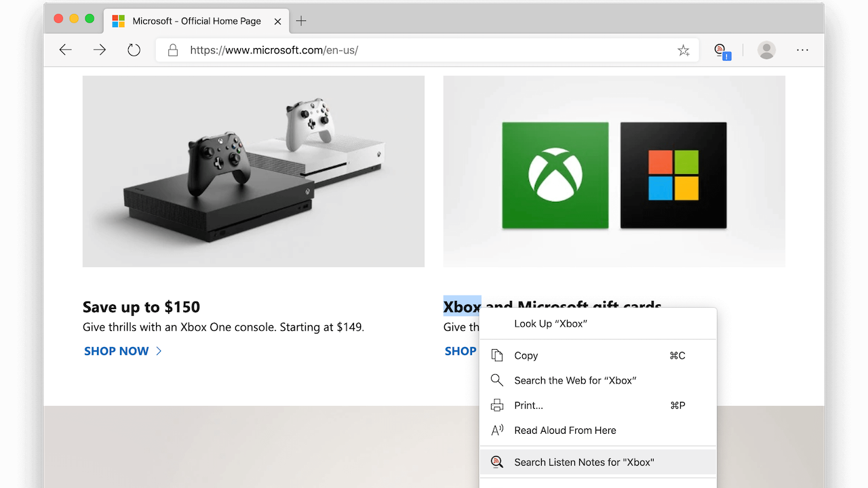Go forward with the right arrow button
The height and width of the screenshot is (488, 868).
coord(100,49)
